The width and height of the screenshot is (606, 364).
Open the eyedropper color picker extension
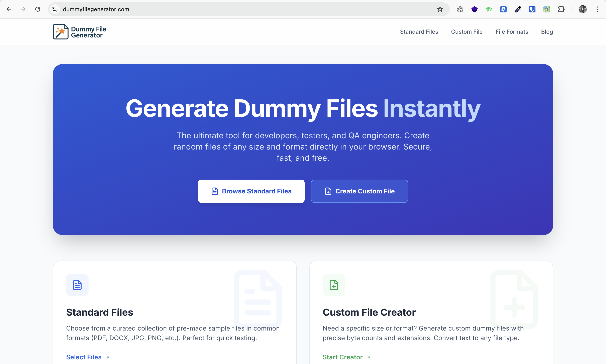(x=518, y=9)
